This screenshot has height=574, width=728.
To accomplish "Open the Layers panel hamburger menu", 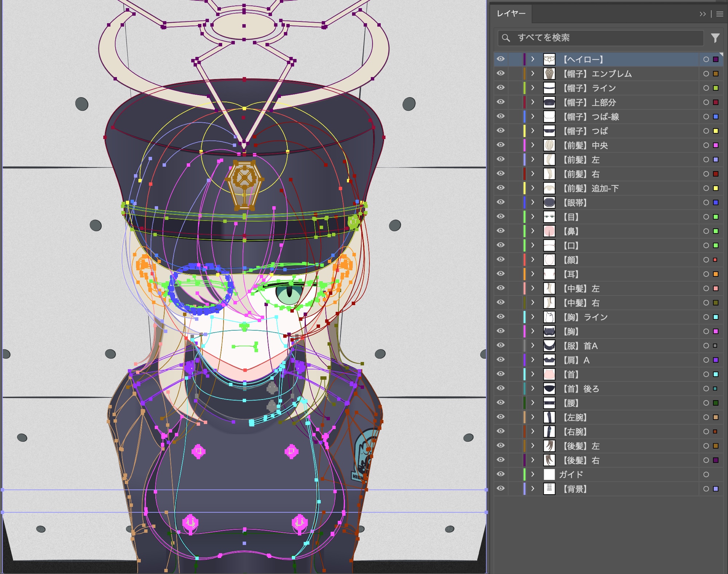I will tap(720, 14).
